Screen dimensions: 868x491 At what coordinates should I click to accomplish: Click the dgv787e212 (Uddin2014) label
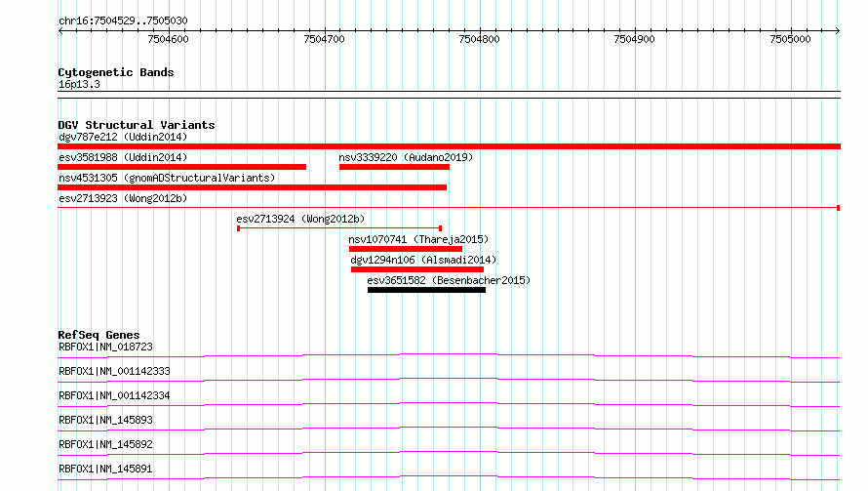(x=123, y=137)
